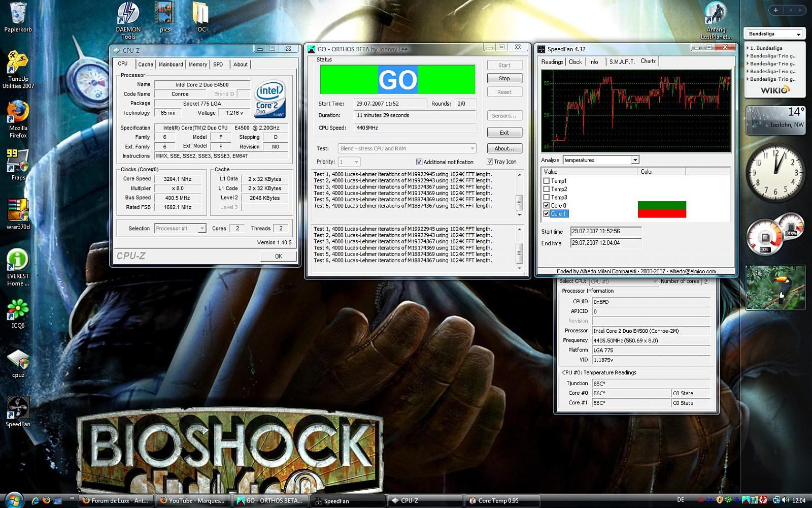Click Stop button in Orthos
Screen dimensions: 812x508
pos(504,78)
